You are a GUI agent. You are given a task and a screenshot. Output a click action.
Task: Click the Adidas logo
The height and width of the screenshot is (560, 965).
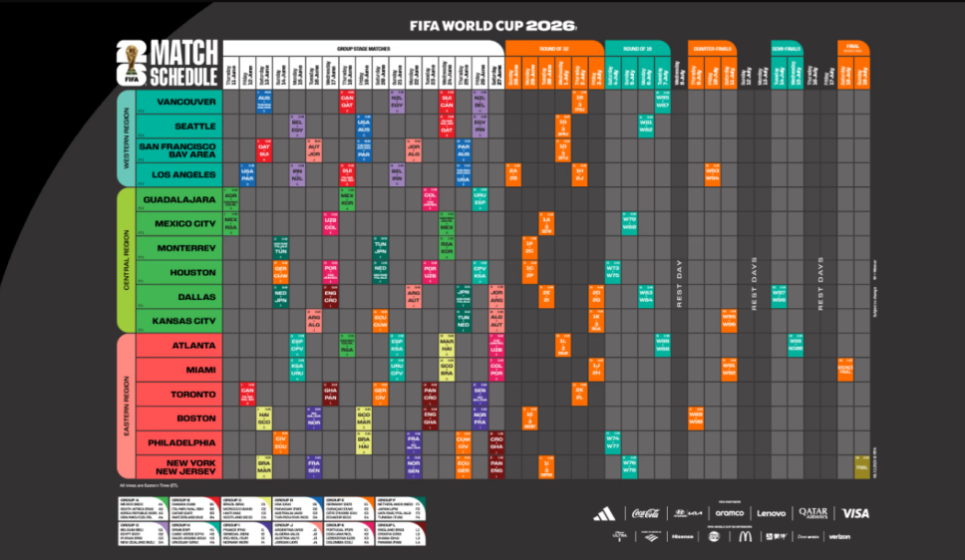point(604,514)
